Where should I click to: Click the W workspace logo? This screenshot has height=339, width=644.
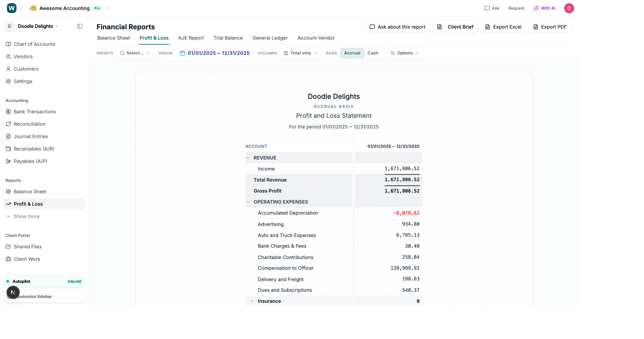(x=12, y=8)
